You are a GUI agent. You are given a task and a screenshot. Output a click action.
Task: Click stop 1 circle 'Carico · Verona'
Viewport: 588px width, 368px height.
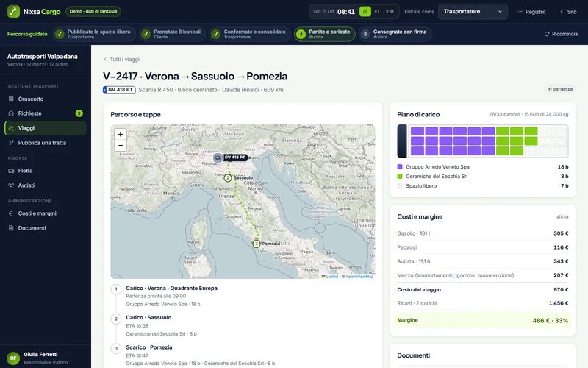(x=116, y=289)
